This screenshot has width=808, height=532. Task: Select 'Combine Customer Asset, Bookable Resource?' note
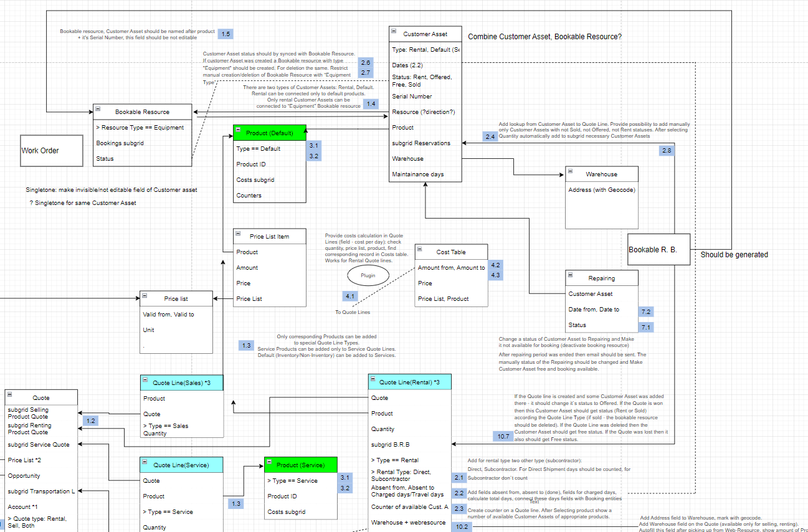point(544,37)
